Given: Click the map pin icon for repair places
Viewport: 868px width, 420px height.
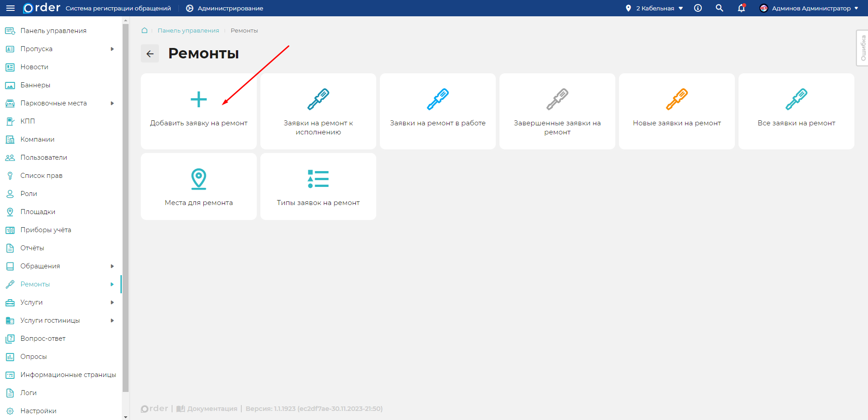Looking at the screenshot, I should (198, 179).
